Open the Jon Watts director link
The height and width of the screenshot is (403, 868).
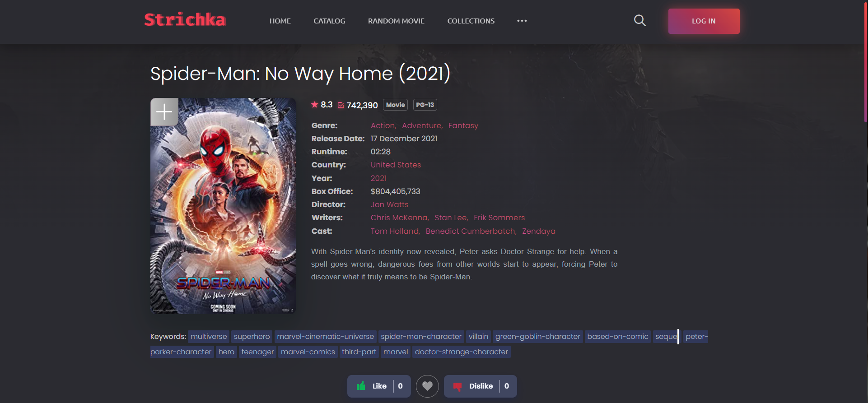389,204
